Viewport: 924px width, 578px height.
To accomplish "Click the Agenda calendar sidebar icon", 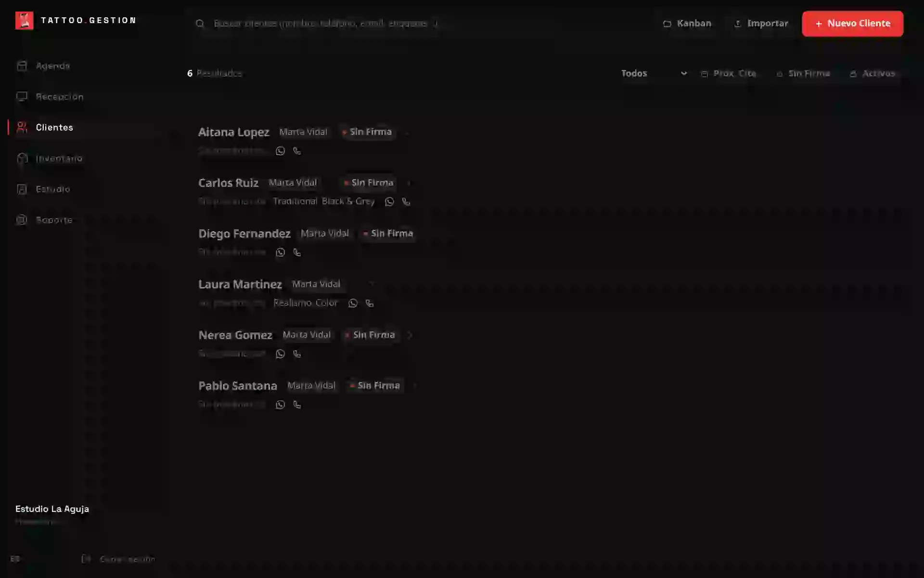I will (x=22, y=66).
